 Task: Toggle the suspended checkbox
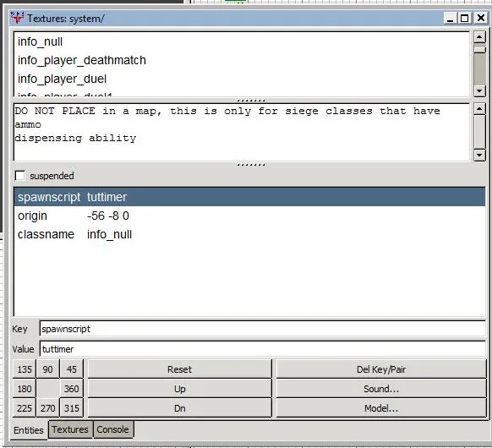point(19,176)
